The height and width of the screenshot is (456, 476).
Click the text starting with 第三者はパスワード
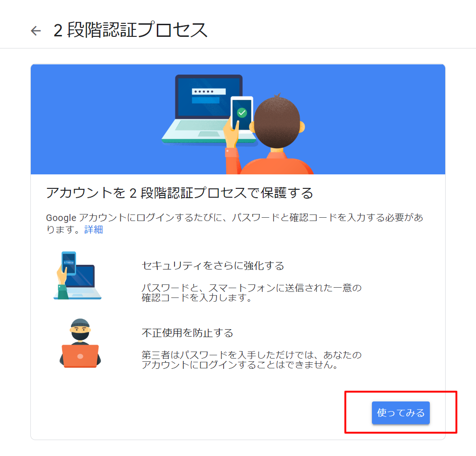252,359
